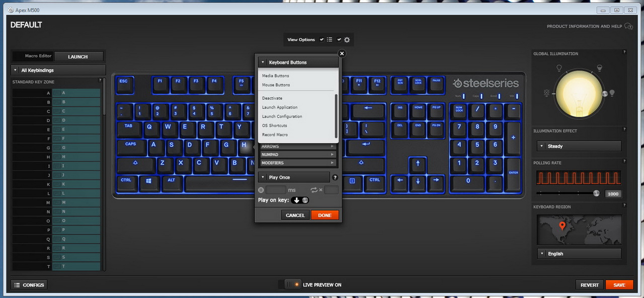The width and height of the screenshot is (644, 298).
Task: Click the world map region thumbnail
Action: click(579, 230)
